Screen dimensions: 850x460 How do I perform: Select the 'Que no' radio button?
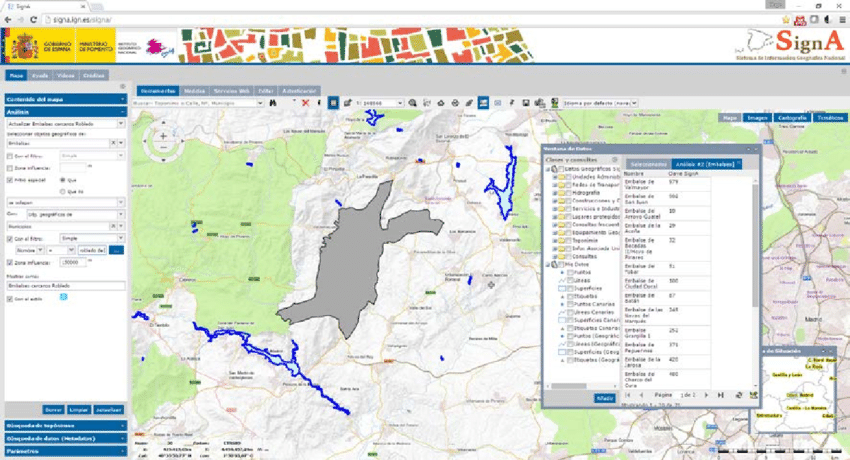click(62, 191)
